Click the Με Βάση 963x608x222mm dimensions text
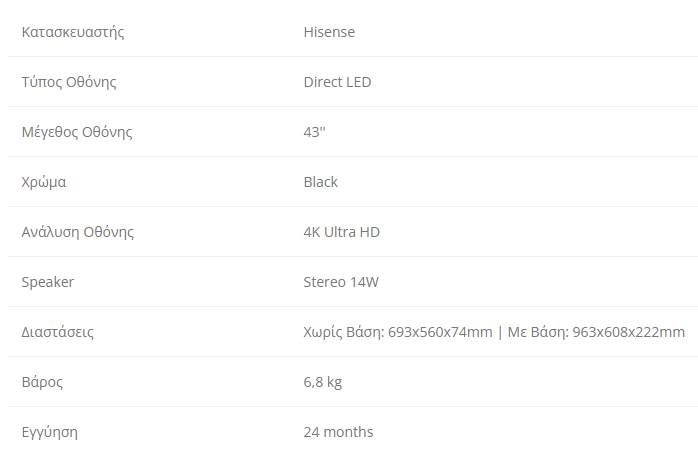 click(x=598, y=332)
